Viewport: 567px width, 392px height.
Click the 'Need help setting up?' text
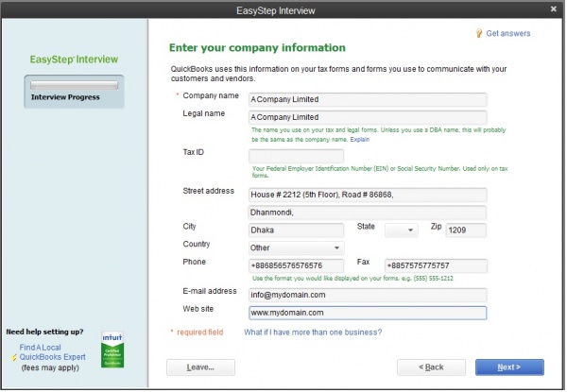44,332
